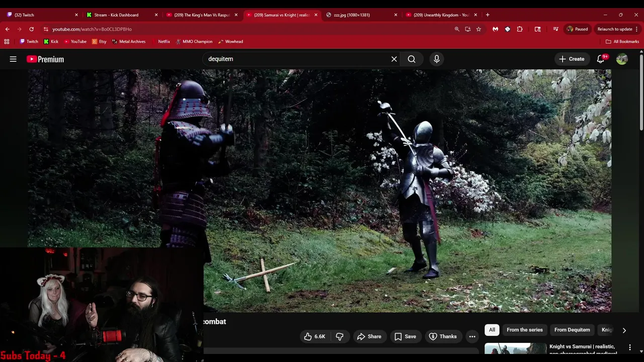Show more filter chips with right arrow
Image resolution: width=644 pixels, height=362 pixels.
[624, 330]
